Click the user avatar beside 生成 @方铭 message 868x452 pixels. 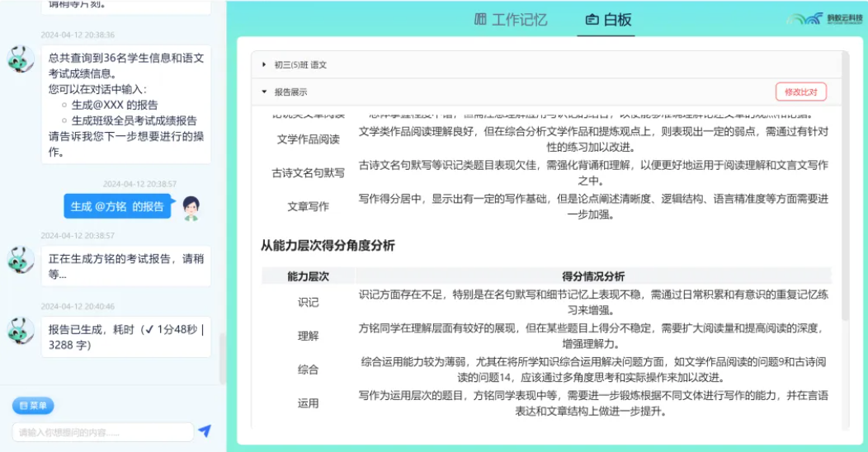pos(191,208)
